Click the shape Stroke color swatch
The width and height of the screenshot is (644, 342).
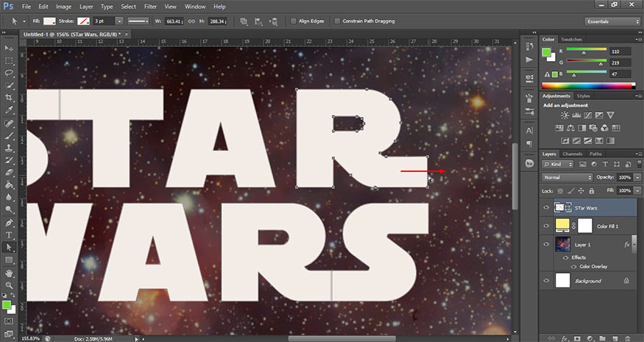tap(84, 21)
